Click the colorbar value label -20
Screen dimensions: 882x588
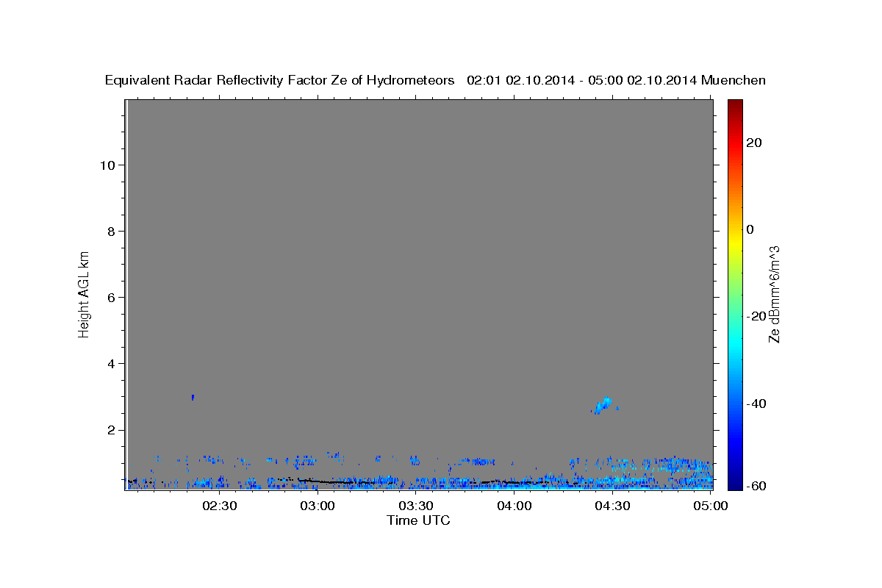coord(757,316)
